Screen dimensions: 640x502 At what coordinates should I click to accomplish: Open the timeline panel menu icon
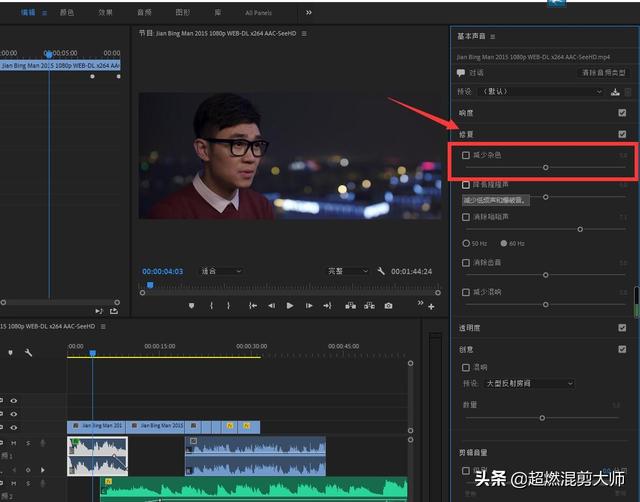tap(103, 327)
